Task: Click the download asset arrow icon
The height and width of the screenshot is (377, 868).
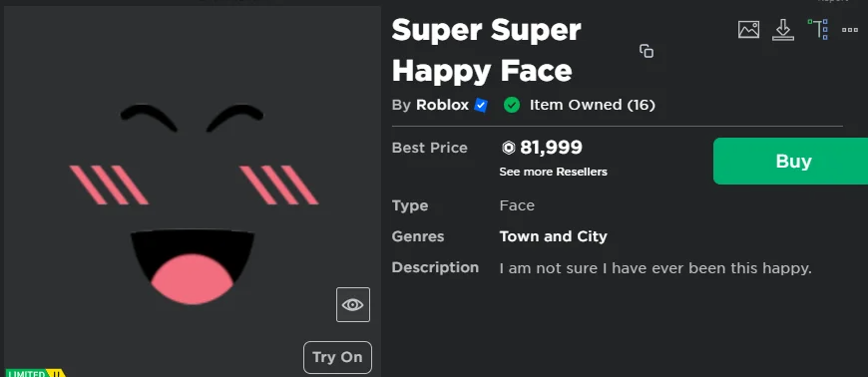Action: [783, 29]
